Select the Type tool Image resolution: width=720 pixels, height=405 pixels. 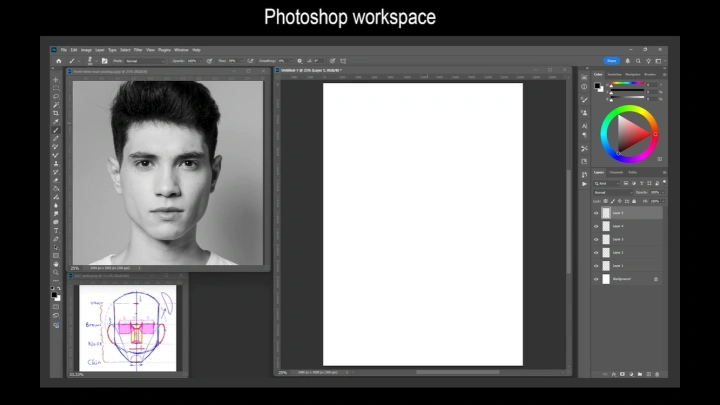click(56, 230)
